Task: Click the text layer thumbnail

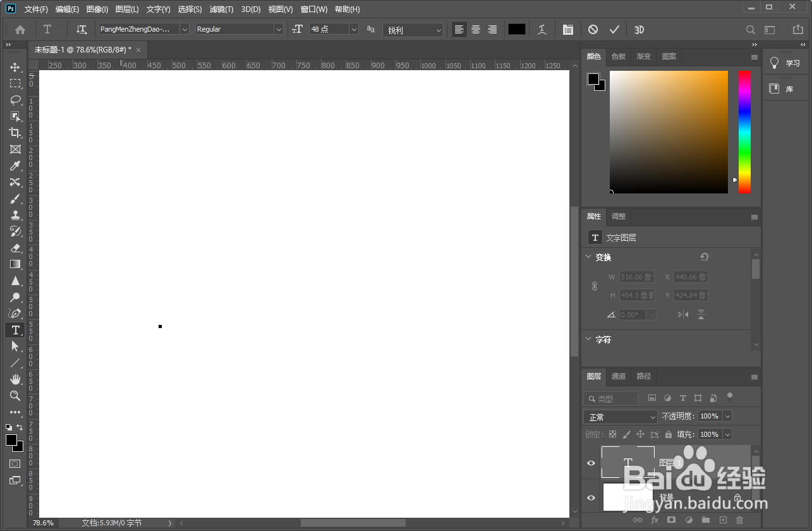Action: (x=628, y=462)
